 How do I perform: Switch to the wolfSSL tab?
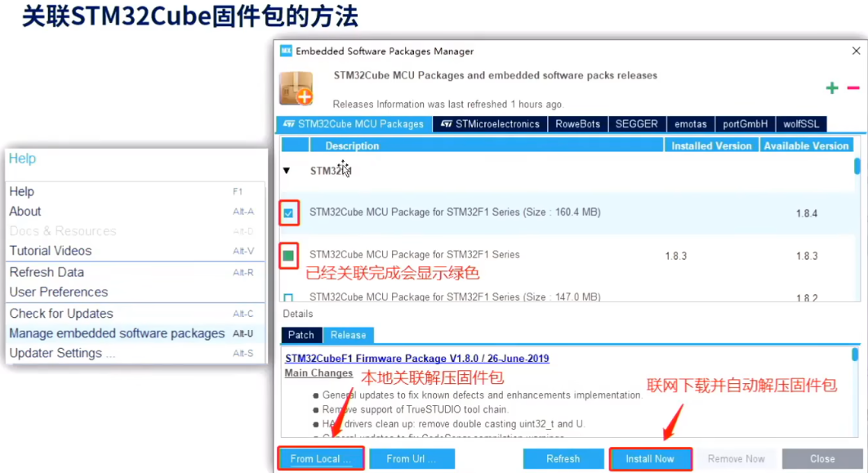(801, 124)
